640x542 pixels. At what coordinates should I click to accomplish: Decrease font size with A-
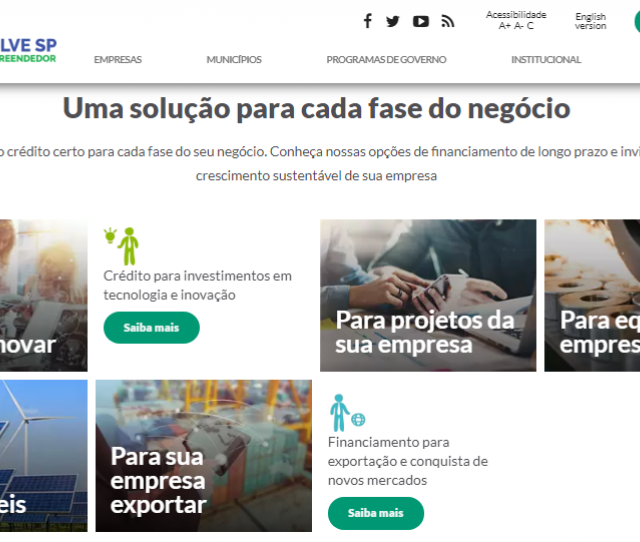[518, 26]
